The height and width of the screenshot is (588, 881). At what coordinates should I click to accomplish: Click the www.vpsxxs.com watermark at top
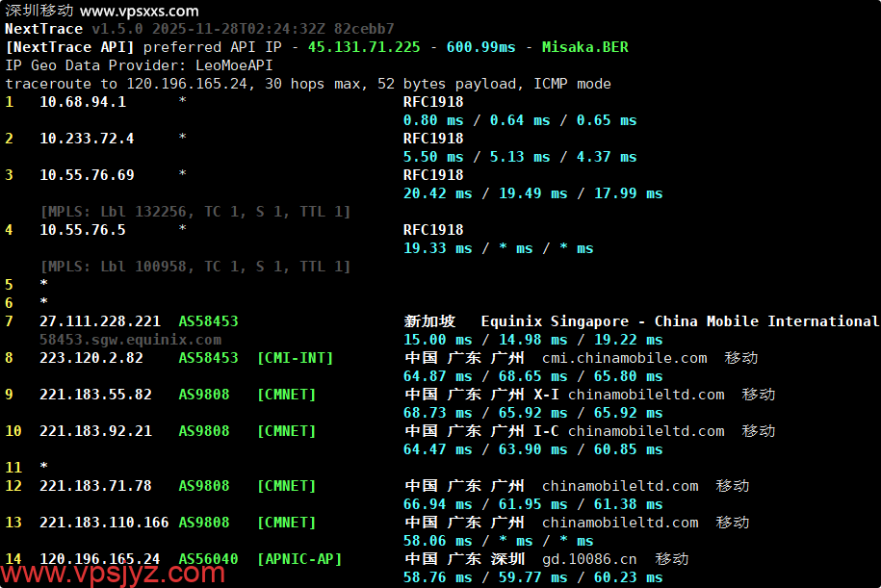point(140,12)
